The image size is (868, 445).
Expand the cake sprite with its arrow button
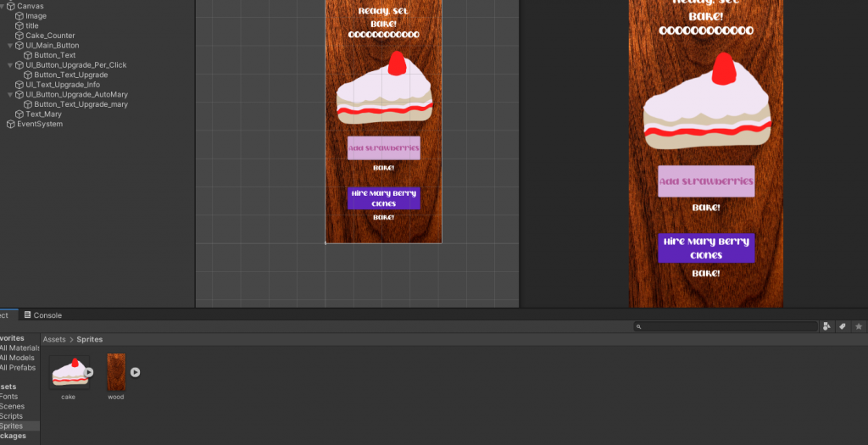89,372
